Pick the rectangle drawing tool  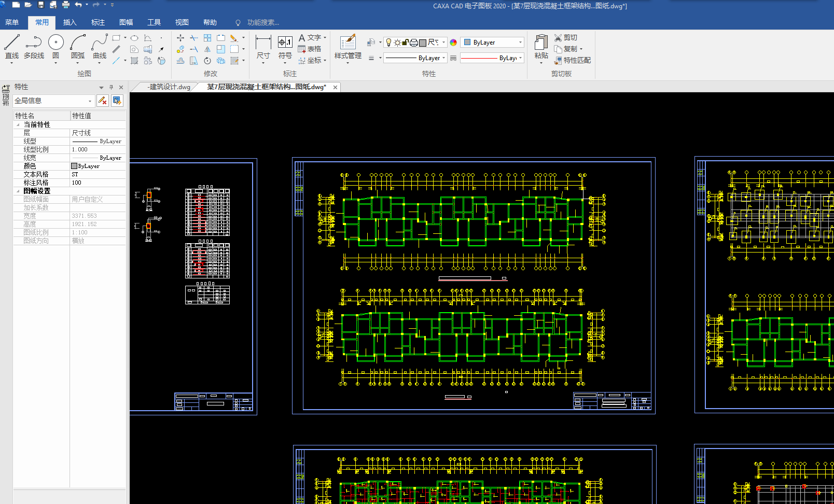[116, 38]
